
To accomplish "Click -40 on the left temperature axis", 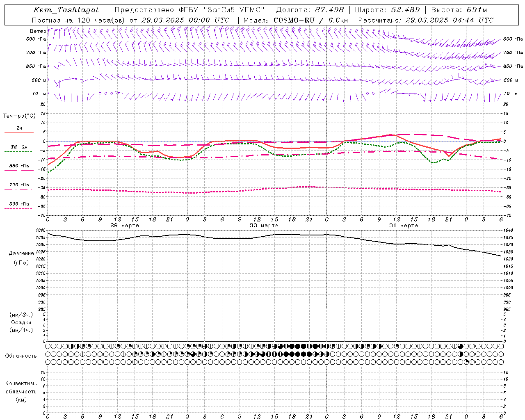I will point(42,215).
